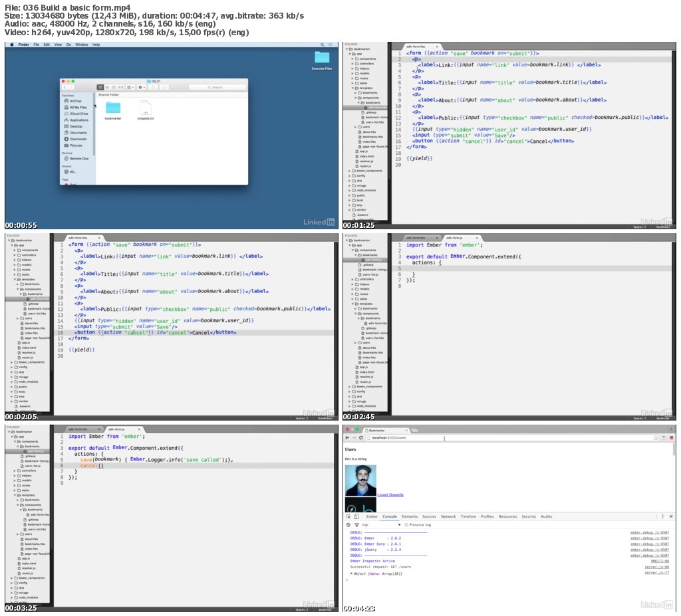Open the VM6171:88 source link in the console

coord(659,562)
